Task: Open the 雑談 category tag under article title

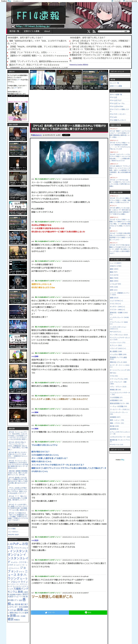Action: coord(59,135)
